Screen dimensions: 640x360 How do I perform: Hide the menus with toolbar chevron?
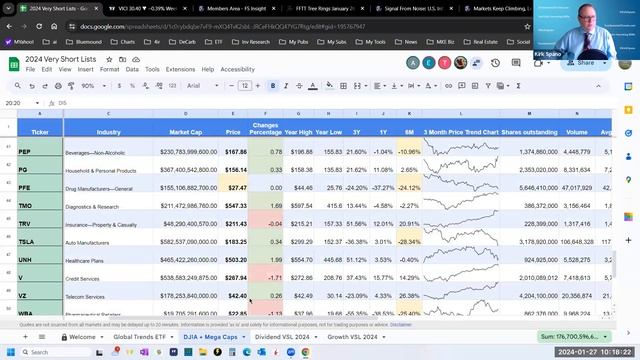(x=598, y=86)
